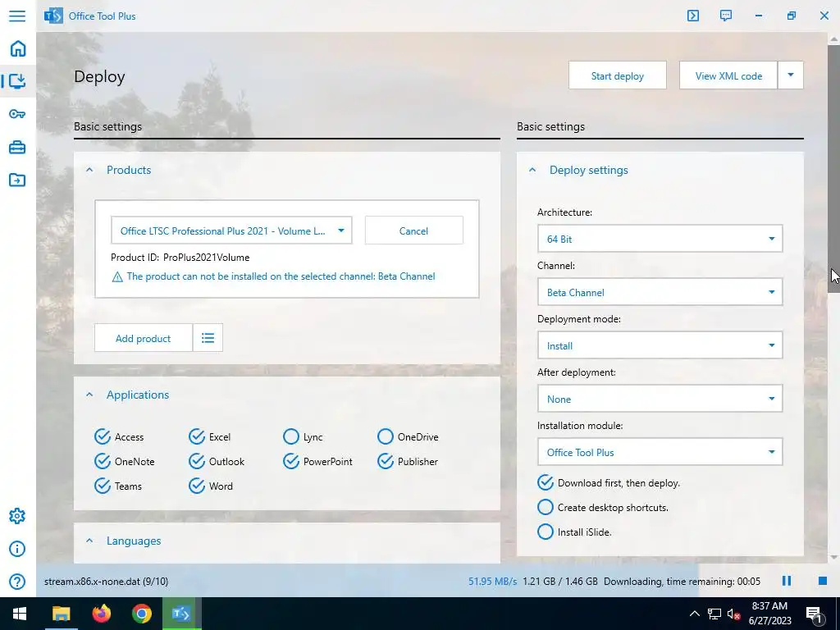Image resolution: width=840 pixels, height=630 pixels.
Task: Click the Add product button
Action: click(143, 338)
